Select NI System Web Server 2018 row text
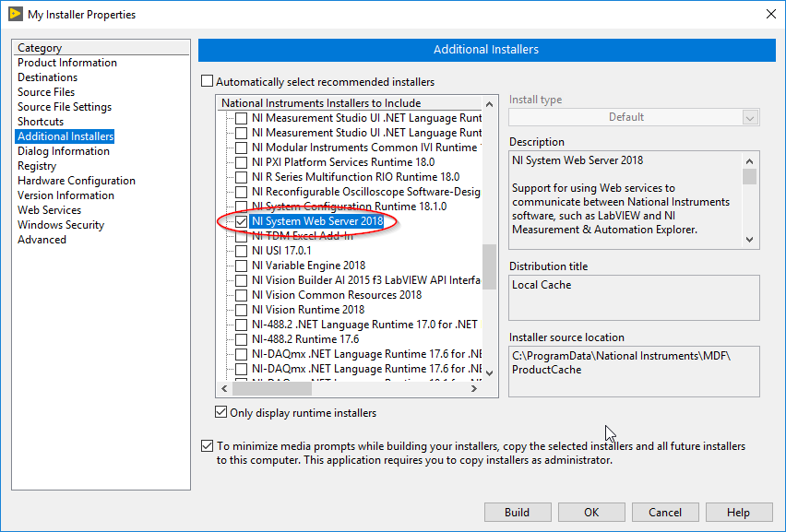The image size is (786, 532). click(x=317, y=221)
